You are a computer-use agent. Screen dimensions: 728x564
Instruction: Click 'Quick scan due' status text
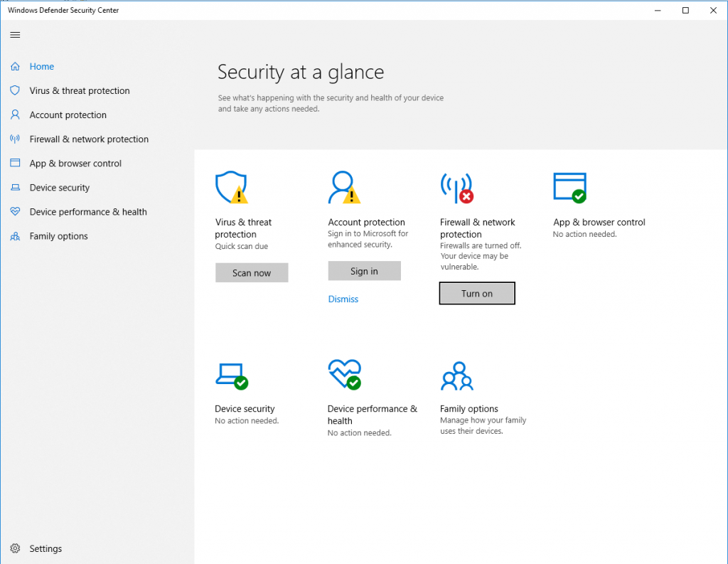pos(242,246)
